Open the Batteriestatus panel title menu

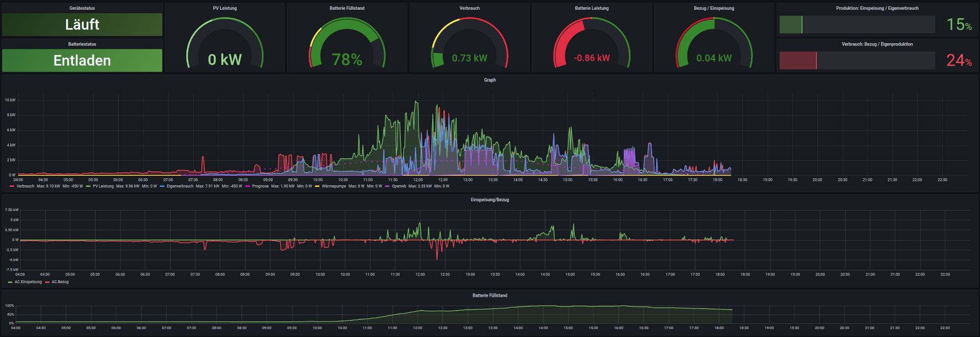(x=82, y=44)
